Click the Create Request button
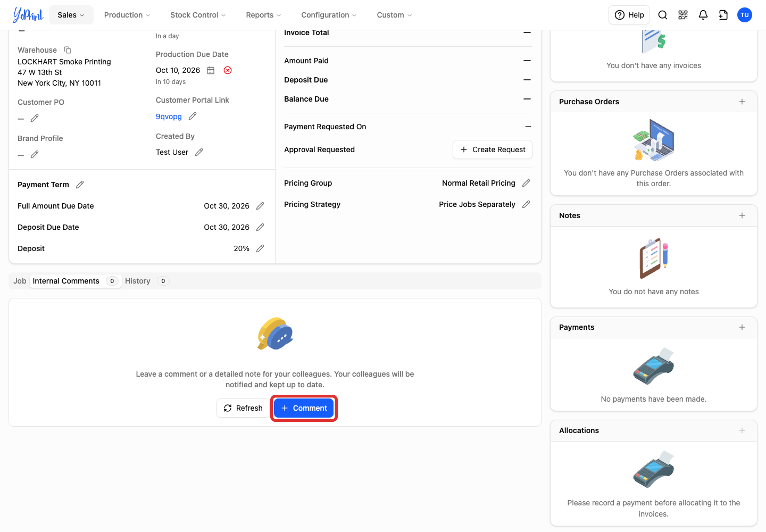Image resolution: width=766 pixels, height=532 pixels. point(493,149)
